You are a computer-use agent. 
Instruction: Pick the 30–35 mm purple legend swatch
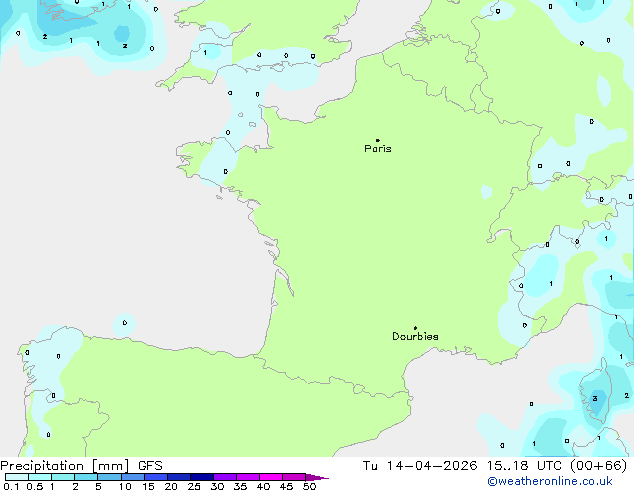[x=225, y=477]
